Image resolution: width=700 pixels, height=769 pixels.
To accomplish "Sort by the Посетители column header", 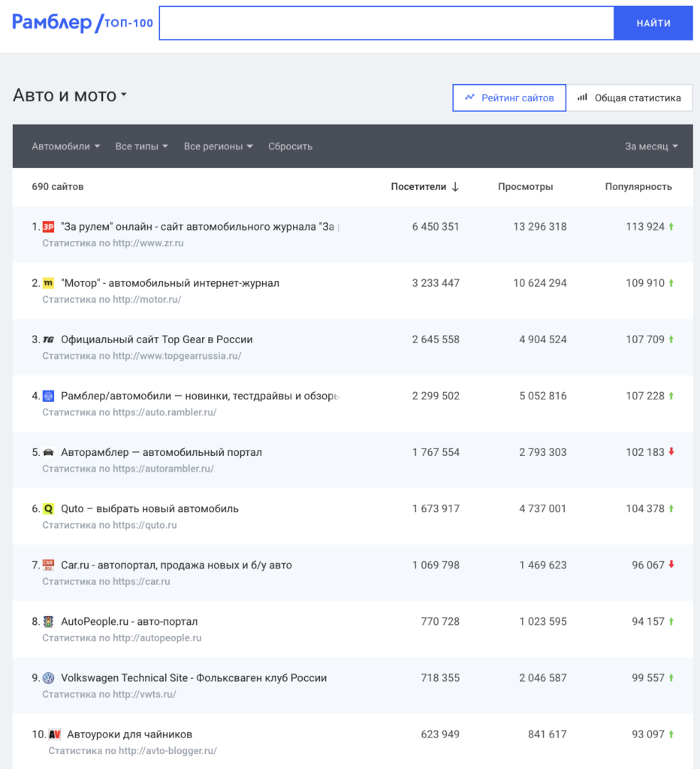I will [418, 187].
